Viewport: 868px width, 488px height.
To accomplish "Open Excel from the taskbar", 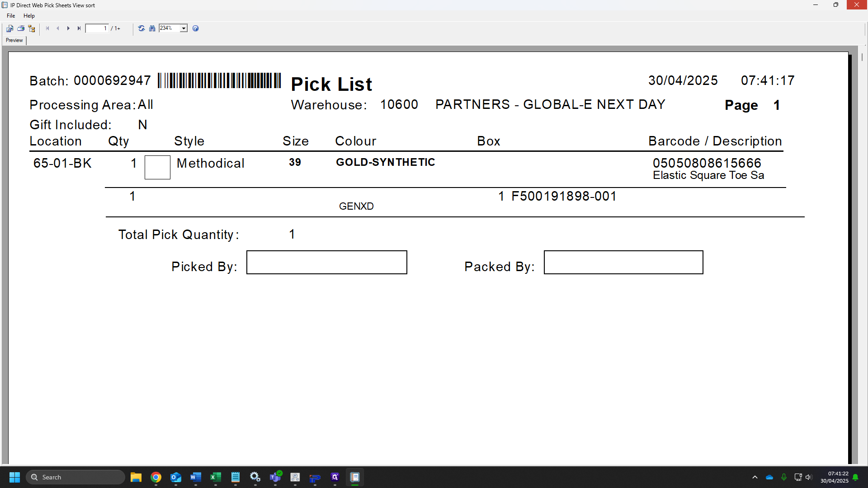I will [216, 477].
